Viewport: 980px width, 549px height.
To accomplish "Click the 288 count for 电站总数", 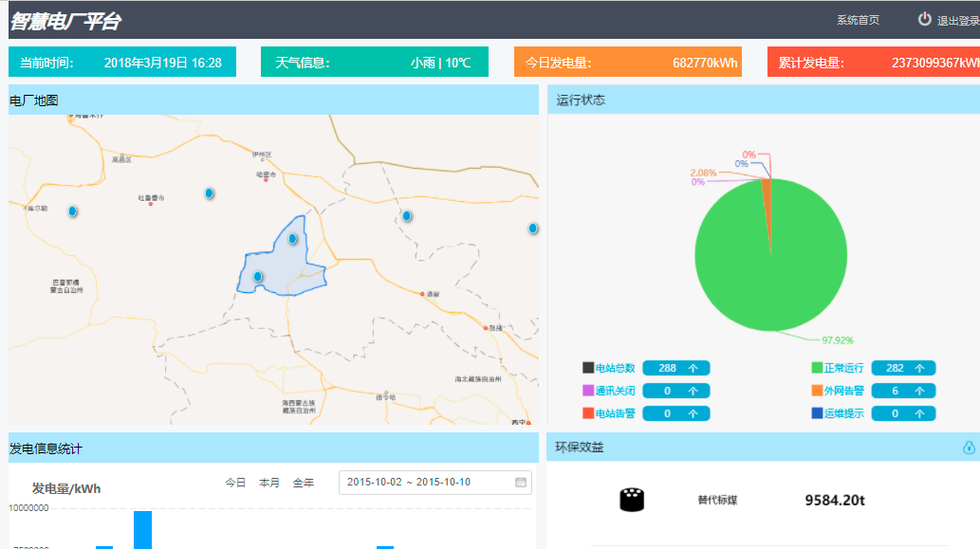I will [667, 369].
